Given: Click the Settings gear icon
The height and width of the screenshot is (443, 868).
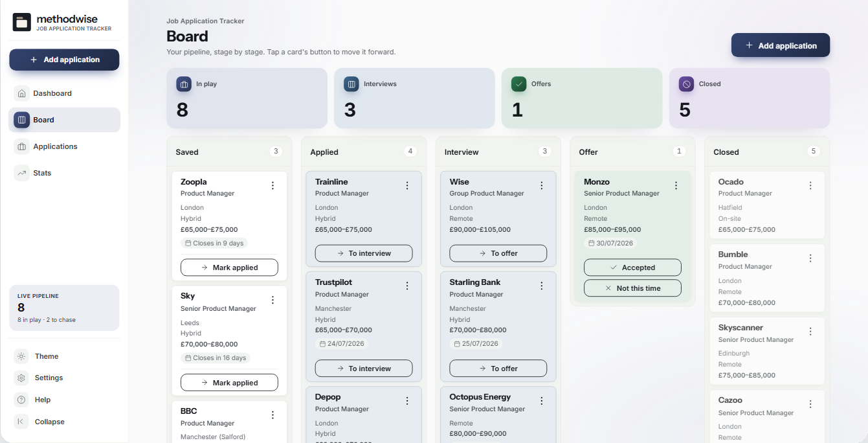Looking at the screenshot, I should coord(21,378).
